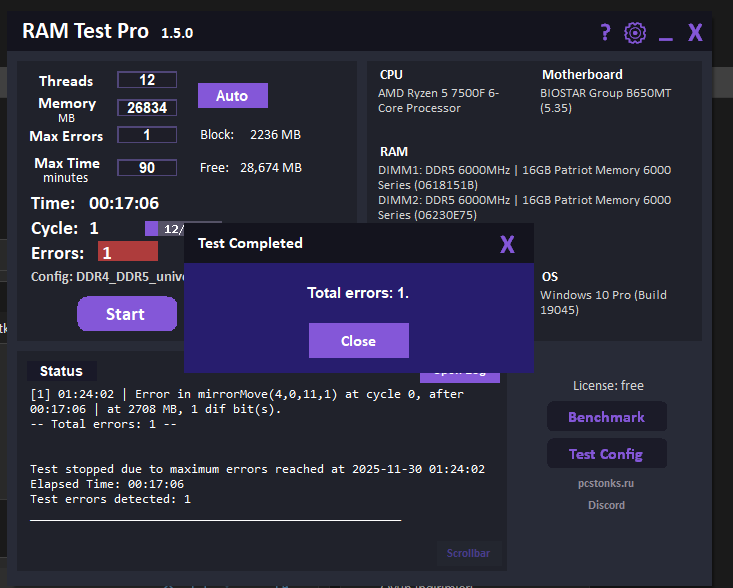Select the Status panel heading
This screenshot has width=733, height=588.
coord(61,371)
